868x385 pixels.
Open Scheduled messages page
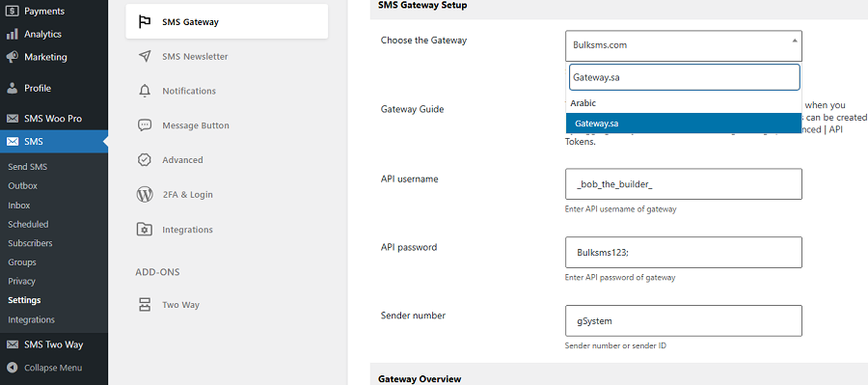coord(28,225)
